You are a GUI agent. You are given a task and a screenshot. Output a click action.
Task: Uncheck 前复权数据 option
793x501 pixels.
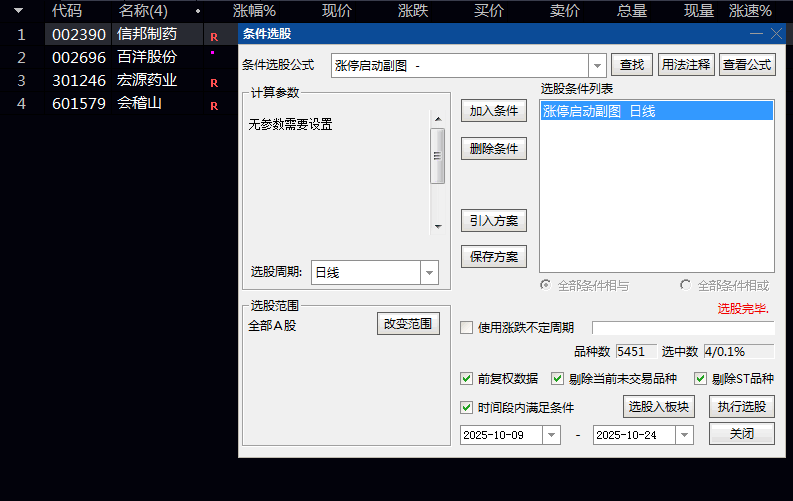(466, 379)
